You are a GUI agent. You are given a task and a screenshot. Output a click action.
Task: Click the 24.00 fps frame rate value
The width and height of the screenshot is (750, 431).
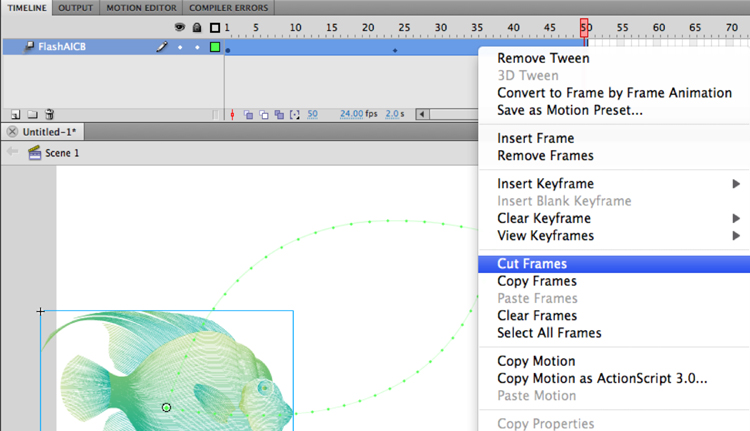[352, 114]
